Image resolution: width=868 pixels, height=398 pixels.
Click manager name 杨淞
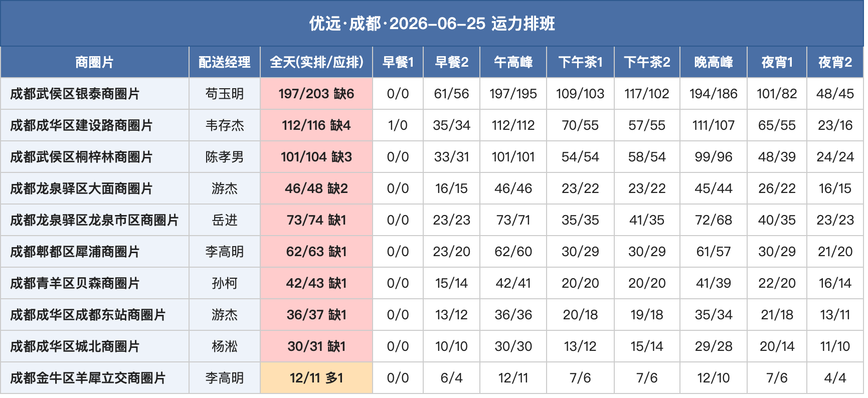point(225,346)
